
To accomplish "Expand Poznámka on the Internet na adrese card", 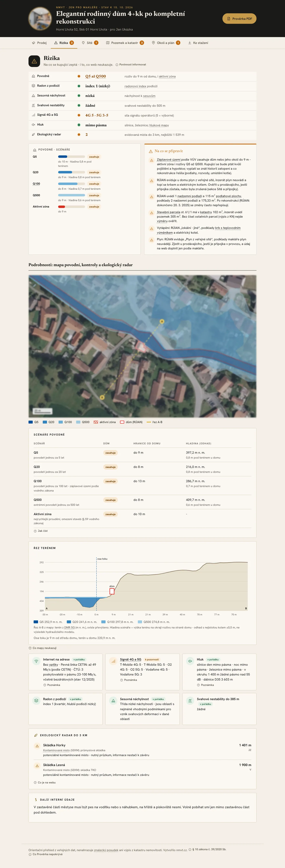I will pos(52,685).
